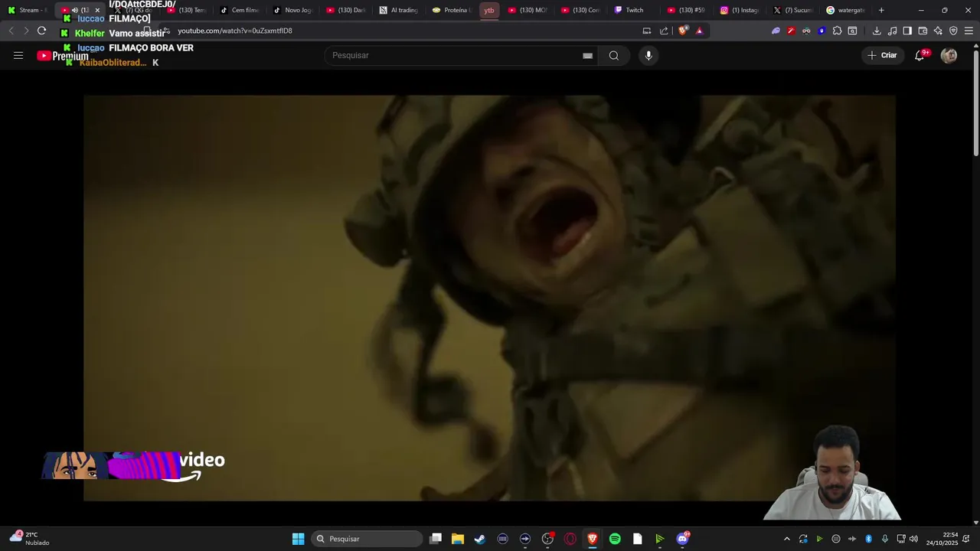
Task: Switch to the Novo Jog tab
Action: tap(293, 10)
